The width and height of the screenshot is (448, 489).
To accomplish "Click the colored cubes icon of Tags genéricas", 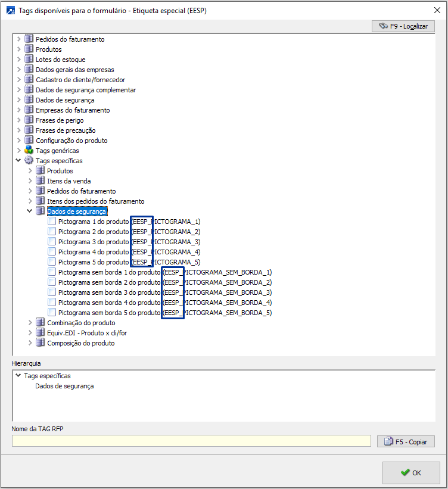I will tap(29, 150).
